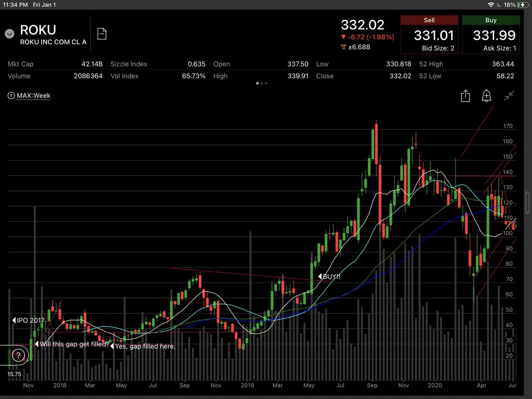
Task: Select the third page indicator dot
Action: pyautogui.click(x=267, y=83)
